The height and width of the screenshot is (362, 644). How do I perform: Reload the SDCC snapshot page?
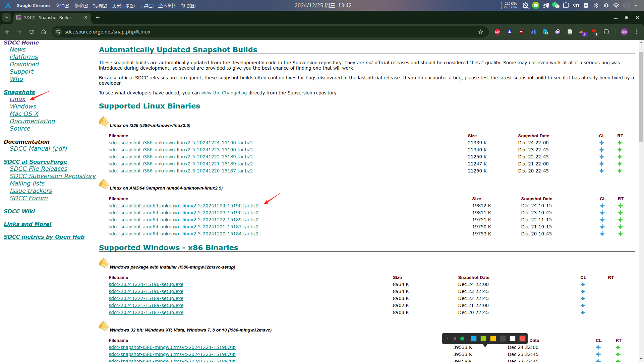[x=32, y=32]
